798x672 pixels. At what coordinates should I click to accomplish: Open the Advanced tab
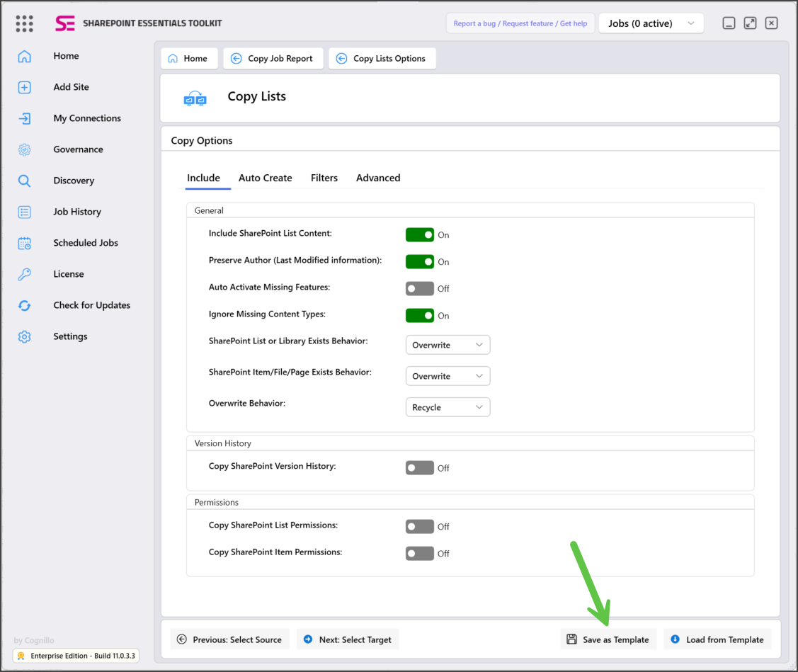point(378,178)
